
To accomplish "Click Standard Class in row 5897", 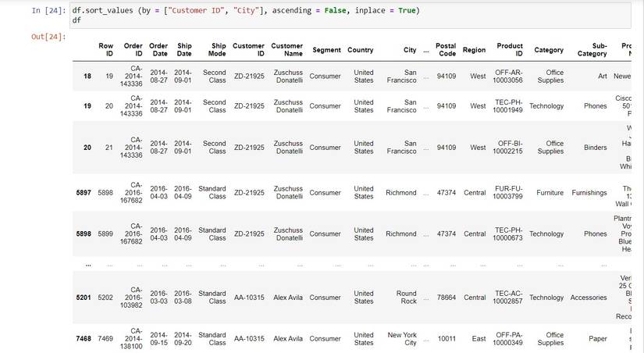I will click(212, 193).
